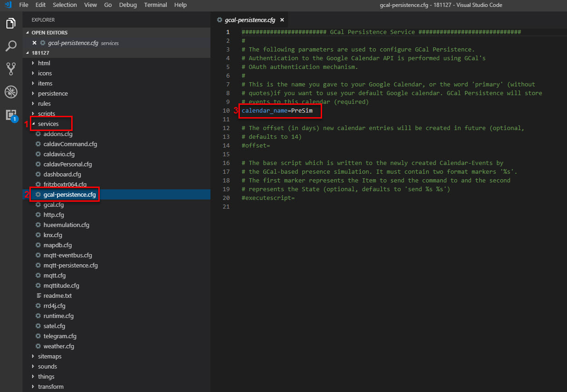Image resolution: width=567 pixels, height=392 pixels.
Task: Expand the sitemaps folder
Action: 49,356
